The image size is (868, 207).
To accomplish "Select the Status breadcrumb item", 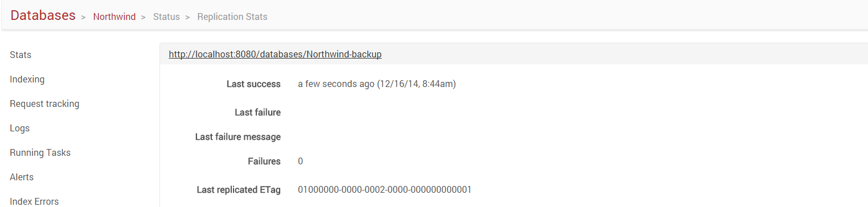I will point(166,16).
